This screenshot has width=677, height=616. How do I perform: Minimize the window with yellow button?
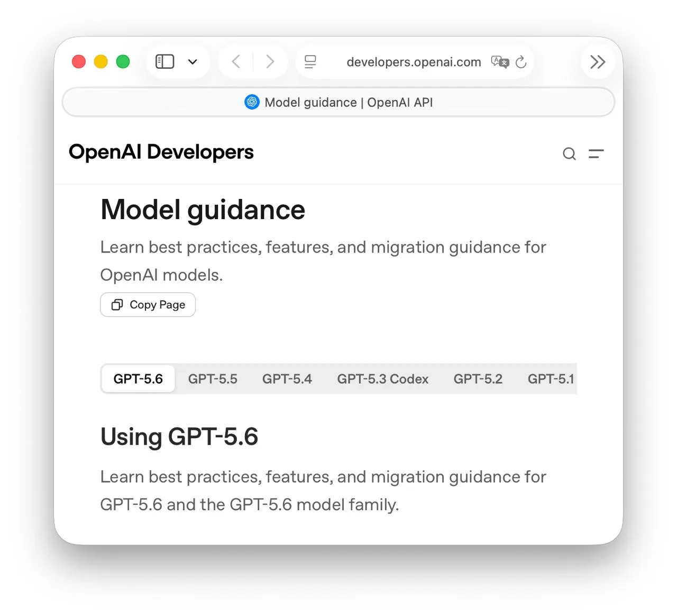click(x=101, y=62)
